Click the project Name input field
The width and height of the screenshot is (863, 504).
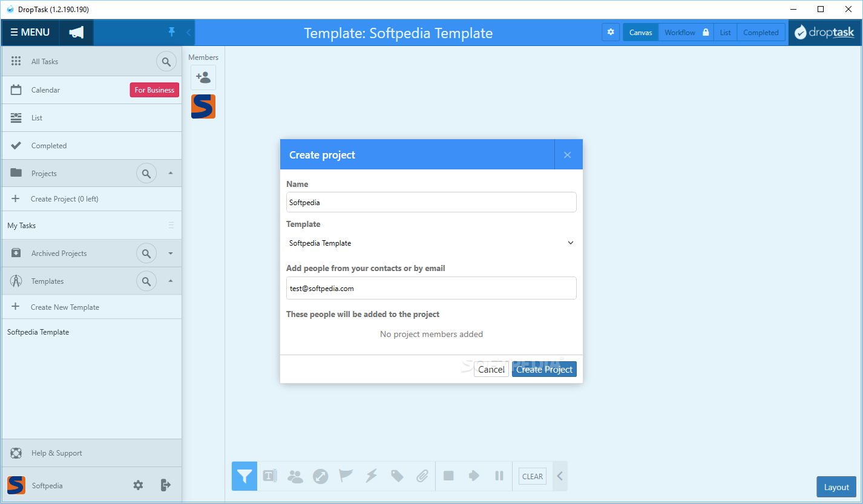pos(431,203)
